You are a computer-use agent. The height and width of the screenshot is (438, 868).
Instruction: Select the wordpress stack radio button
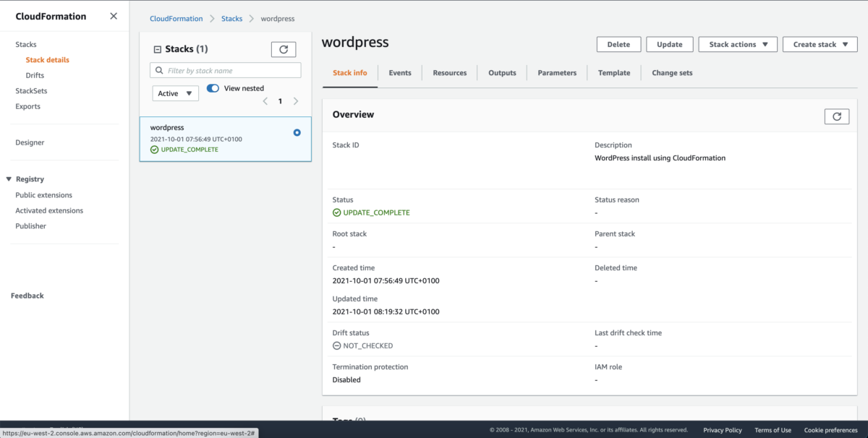(x=297, y=133)
